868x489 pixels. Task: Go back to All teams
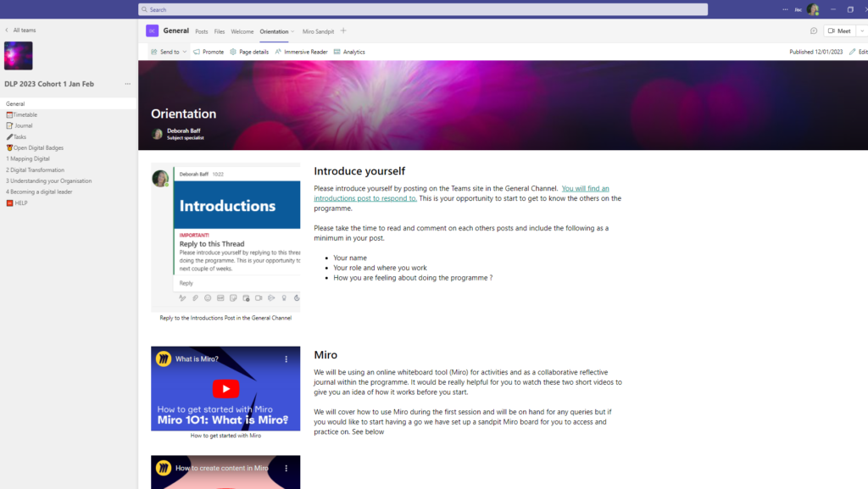click(x=20, y=30)
